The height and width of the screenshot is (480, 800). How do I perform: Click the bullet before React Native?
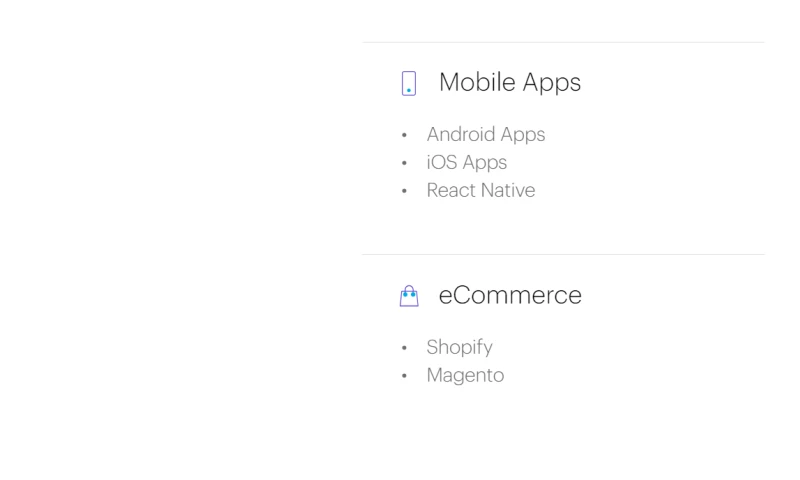404,191
